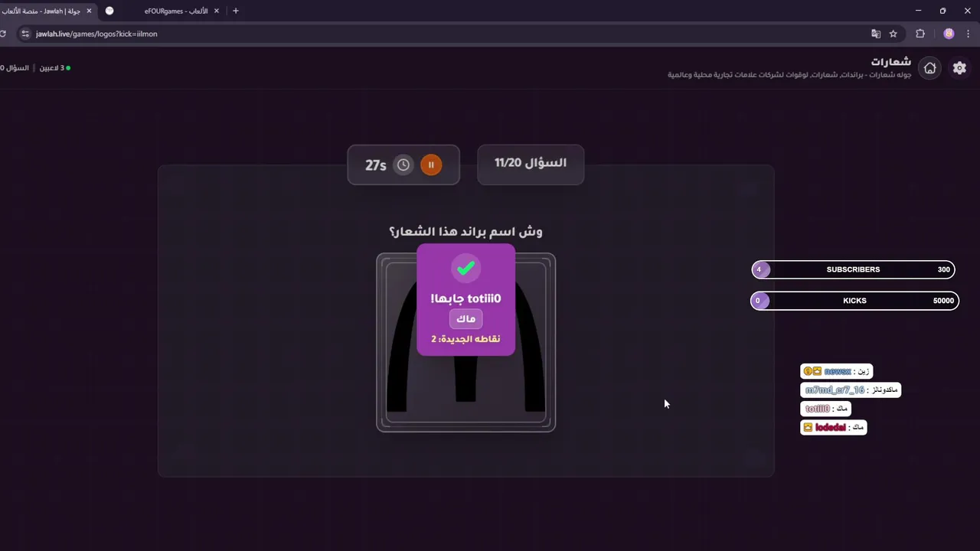View site information icon in address bar
980x551 pixels.
tap(25, 34)
